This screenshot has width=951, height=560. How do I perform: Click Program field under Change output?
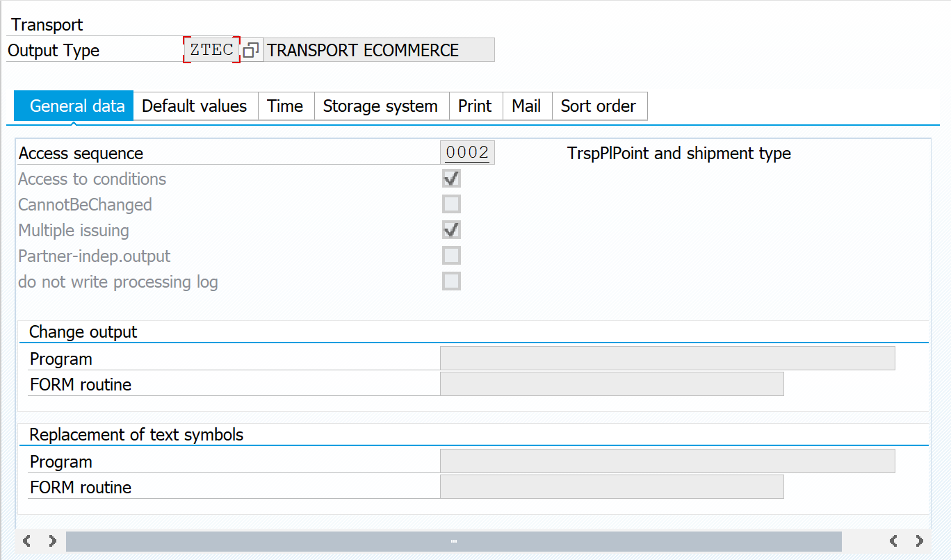pyautogui.click(x=667, y=359)
